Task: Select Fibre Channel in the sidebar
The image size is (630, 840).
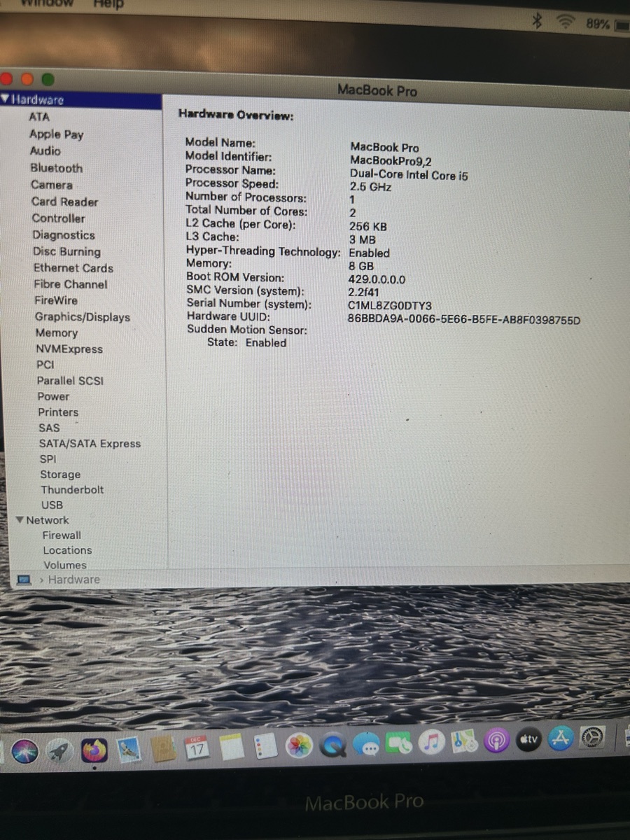Action: coord(71,284)
